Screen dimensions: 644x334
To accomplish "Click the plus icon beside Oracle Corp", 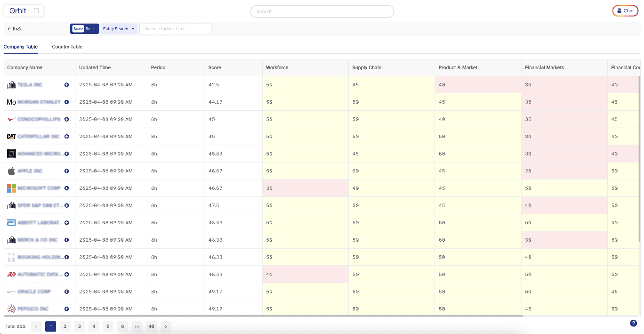I will click(67, 292).
